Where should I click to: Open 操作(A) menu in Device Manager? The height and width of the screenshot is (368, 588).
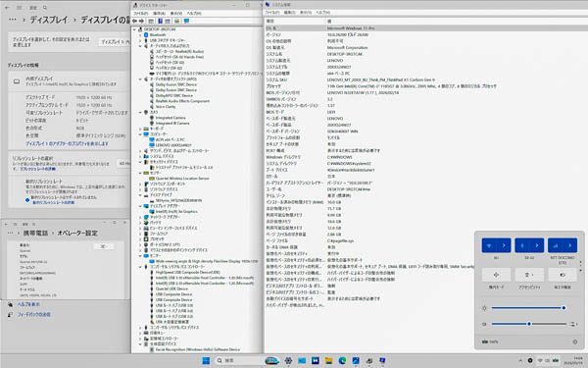click(159, 13)
